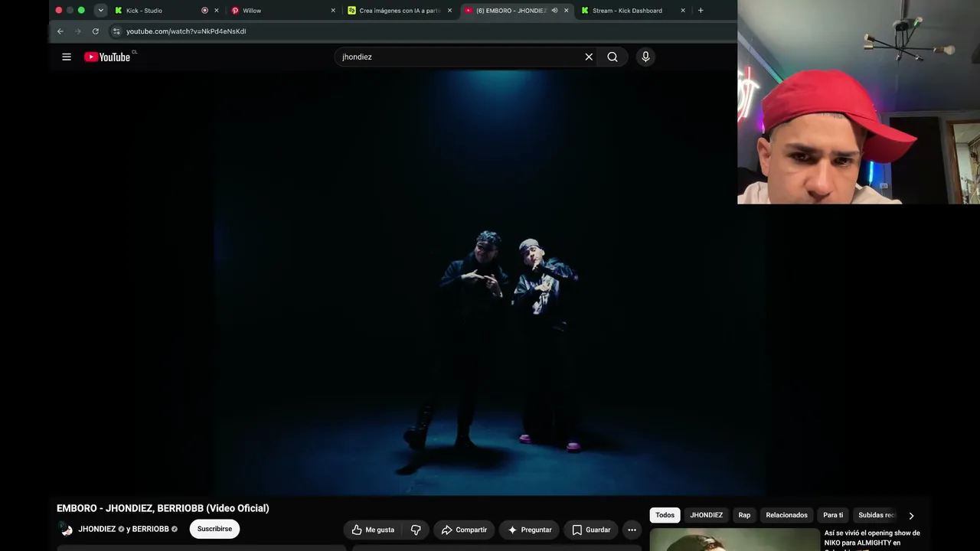The image size is (980, 551).
Task: Click the Preguntar AI button
Action: (x=529, y=530)
